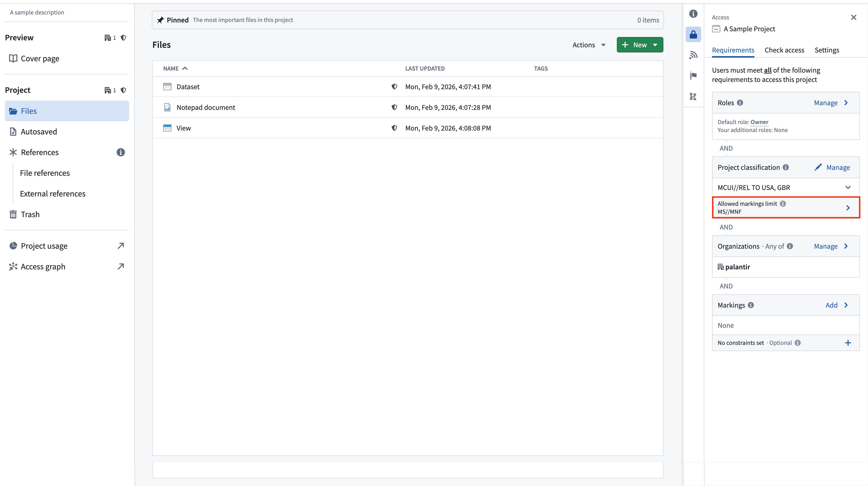This screenshot has height=486, width=868.
Task: Open Access graph external link
Action: pyautogui.click(x=120, y=267)
